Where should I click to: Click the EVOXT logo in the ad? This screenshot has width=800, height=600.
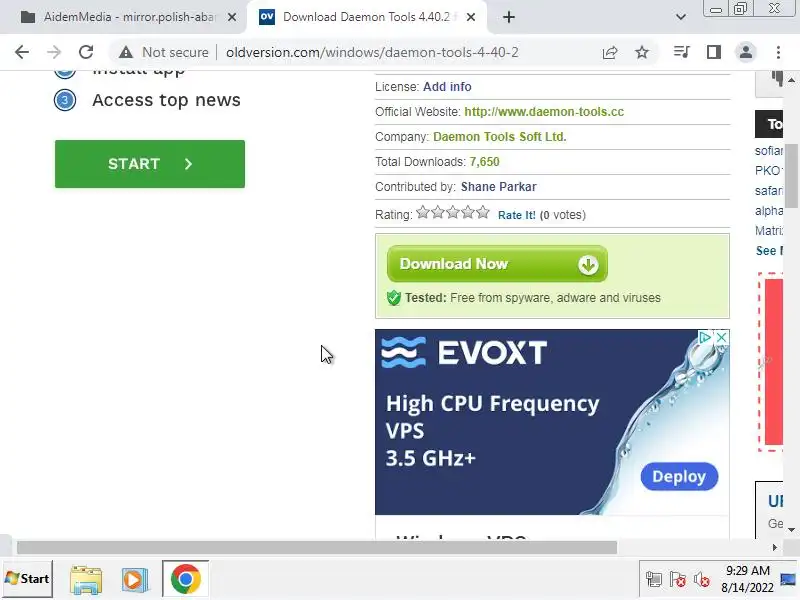pyautogui.click(x=464, y=352)
